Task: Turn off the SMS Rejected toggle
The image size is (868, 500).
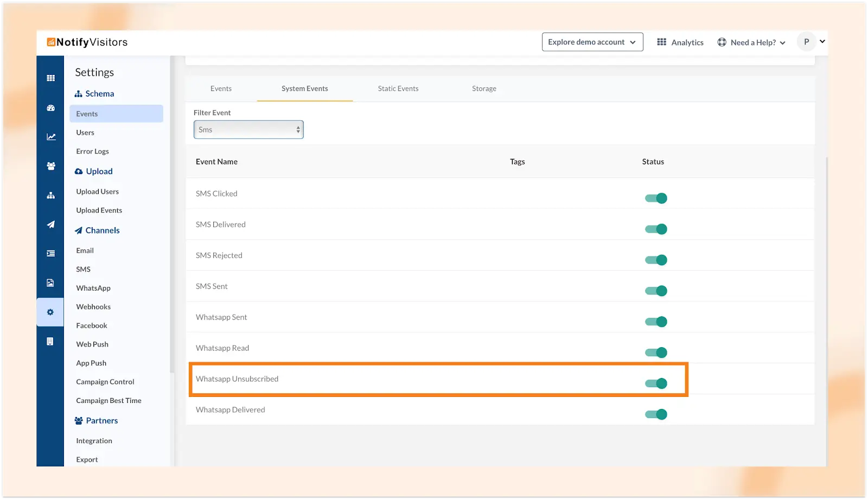Action: pyautogui.click(x=656, y=260)
